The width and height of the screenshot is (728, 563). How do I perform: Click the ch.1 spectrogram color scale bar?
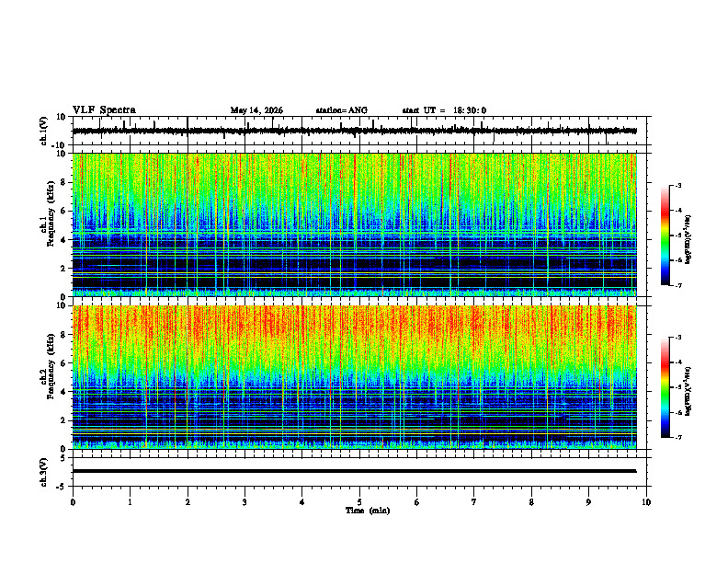coord(665,236)
